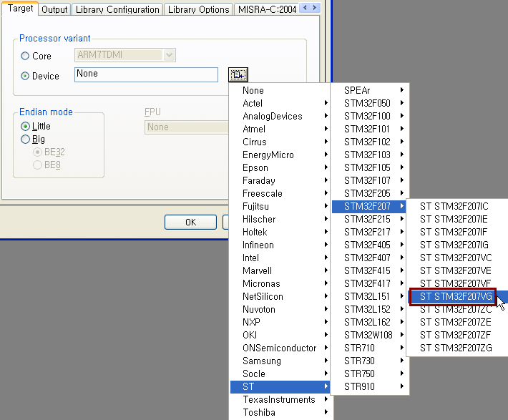The width and height of the screenshot is (508, 420).
Task: Expand the Marvell vendor submenu
Action: click(x=280, y=270)
